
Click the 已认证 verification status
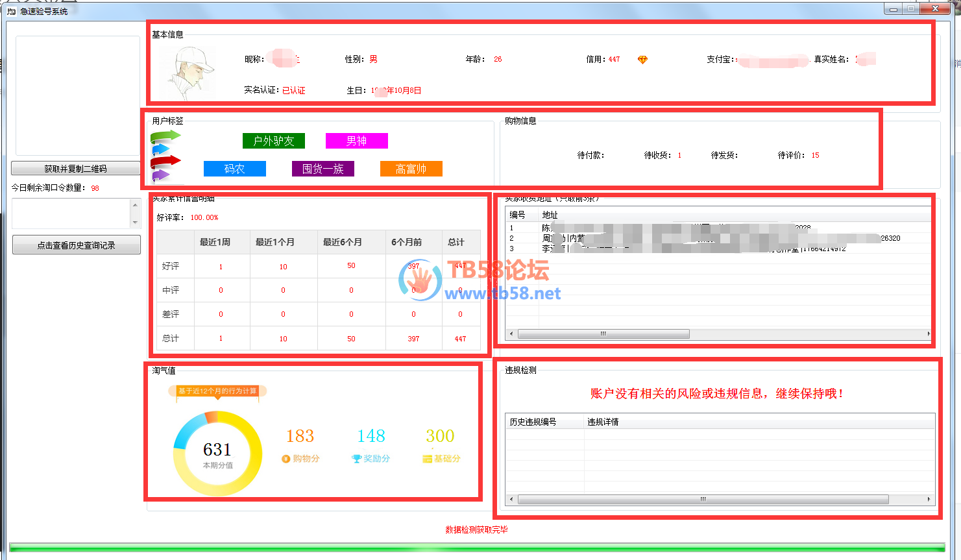click(294, 90)
